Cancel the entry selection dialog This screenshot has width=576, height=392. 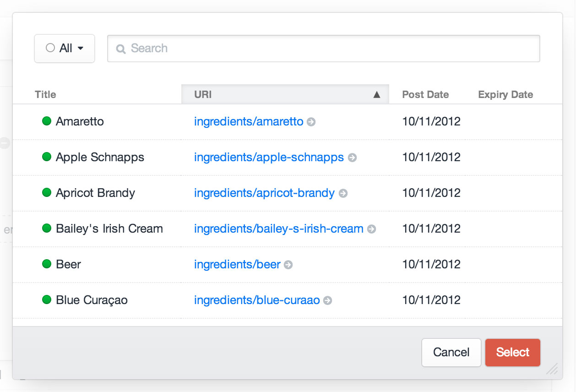pyautogui.click(x=451, y=352)
